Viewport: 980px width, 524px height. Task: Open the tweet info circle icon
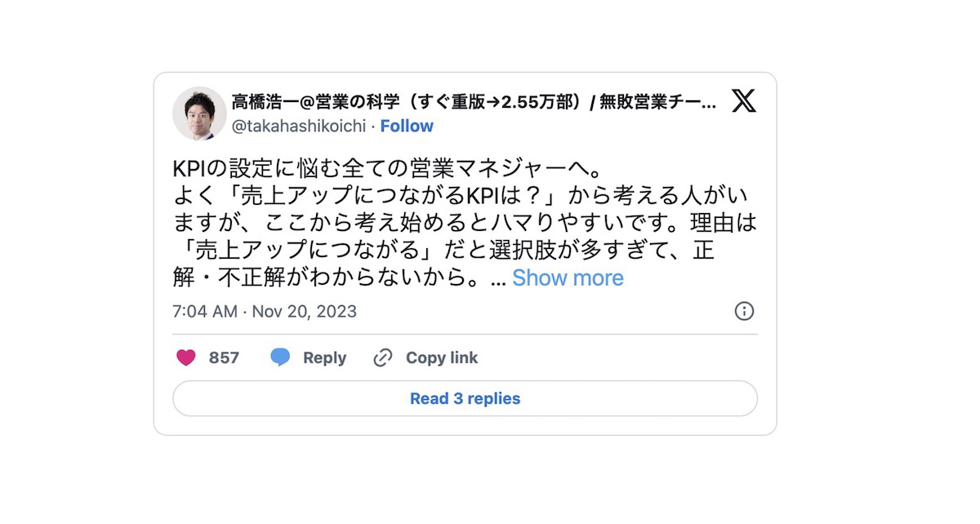coord(744,311)
